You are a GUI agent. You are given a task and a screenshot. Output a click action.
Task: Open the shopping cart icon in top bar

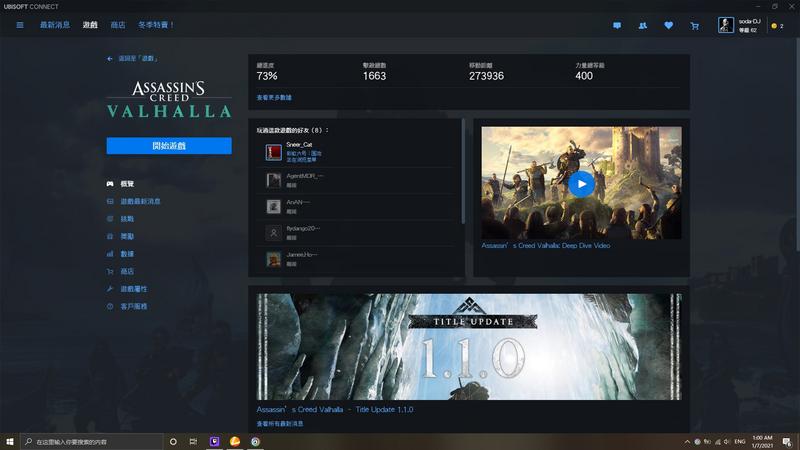click(x=694, y=26)
